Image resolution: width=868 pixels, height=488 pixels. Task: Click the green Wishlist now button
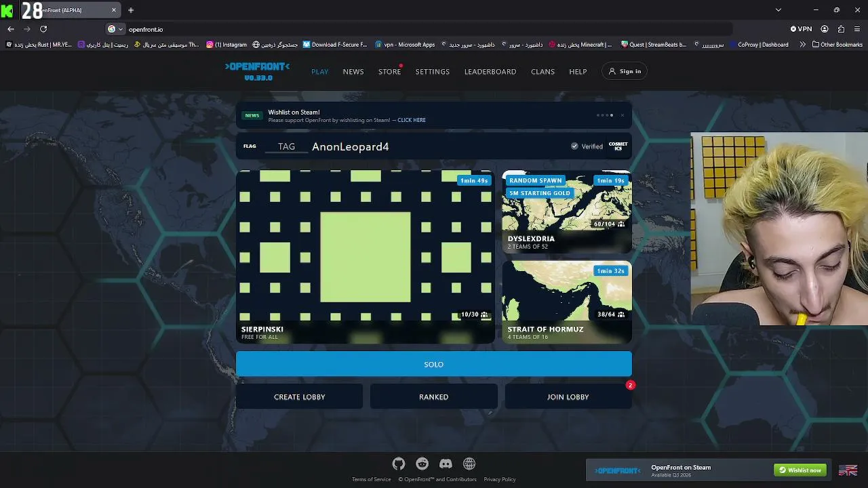801,470
